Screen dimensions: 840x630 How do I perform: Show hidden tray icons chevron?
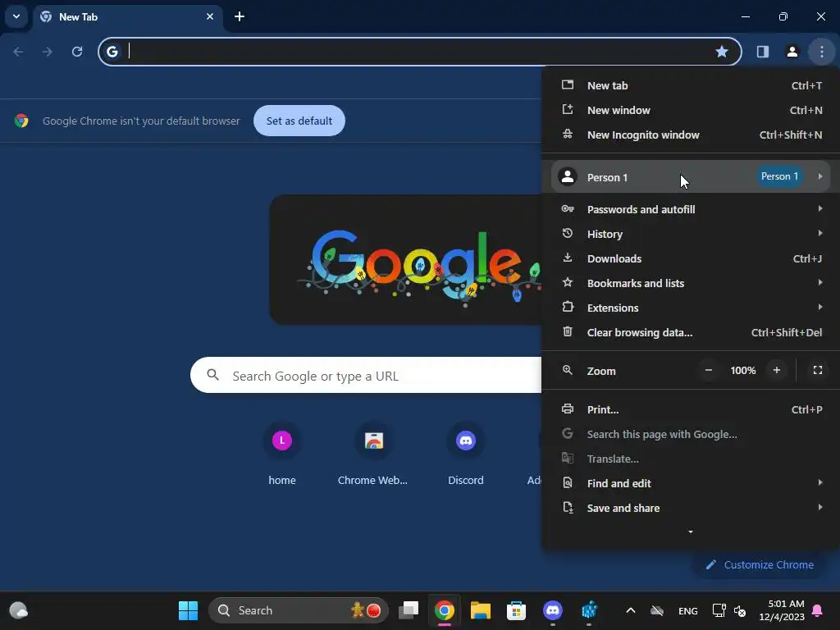point(631,610)
